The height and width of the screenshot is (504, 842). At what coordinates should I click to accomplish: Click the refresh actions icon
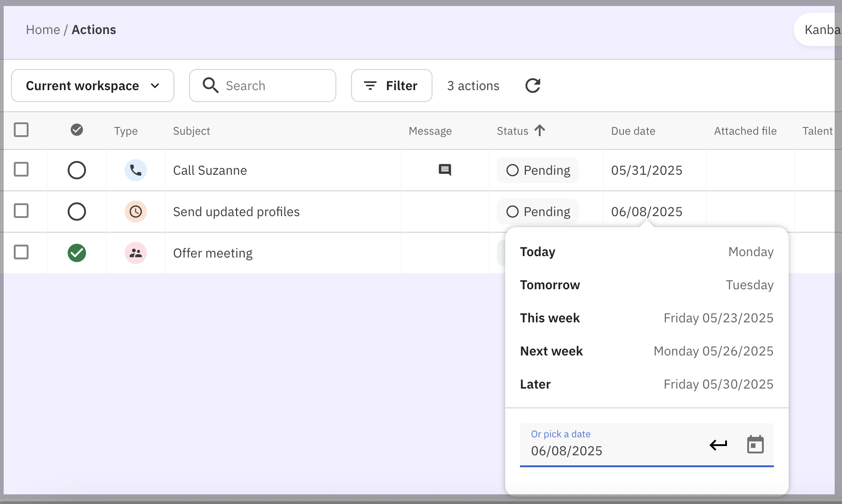(x=533, y=86)
